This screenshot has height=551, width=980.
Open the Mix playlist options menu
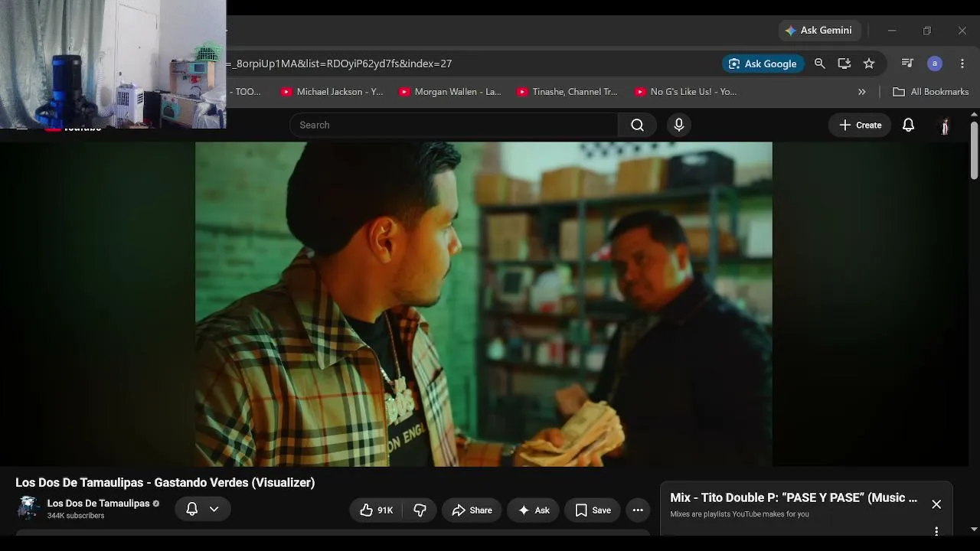(x=936, y=531)
